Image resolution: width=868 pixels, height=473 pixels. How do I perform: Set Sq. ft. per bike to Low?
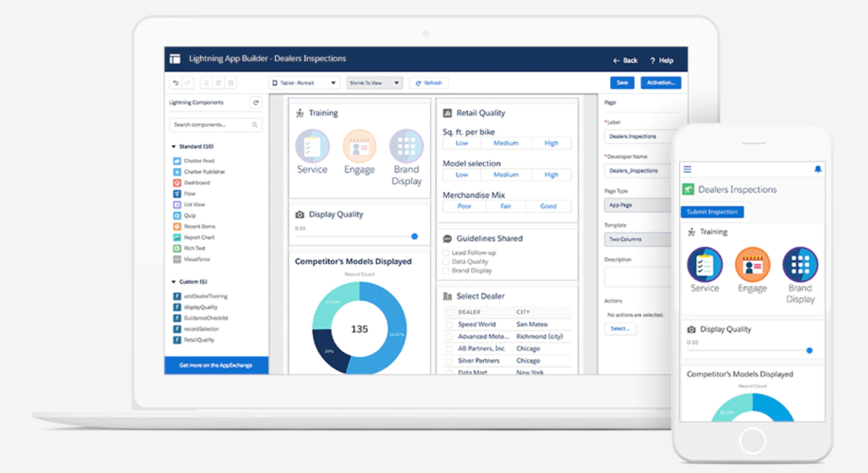[x=461, y=143]
